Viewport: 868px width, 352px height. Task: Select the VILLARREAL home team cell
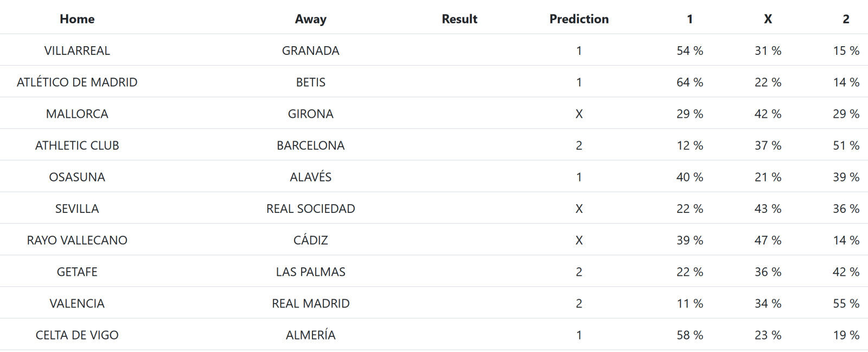point(77,51)
